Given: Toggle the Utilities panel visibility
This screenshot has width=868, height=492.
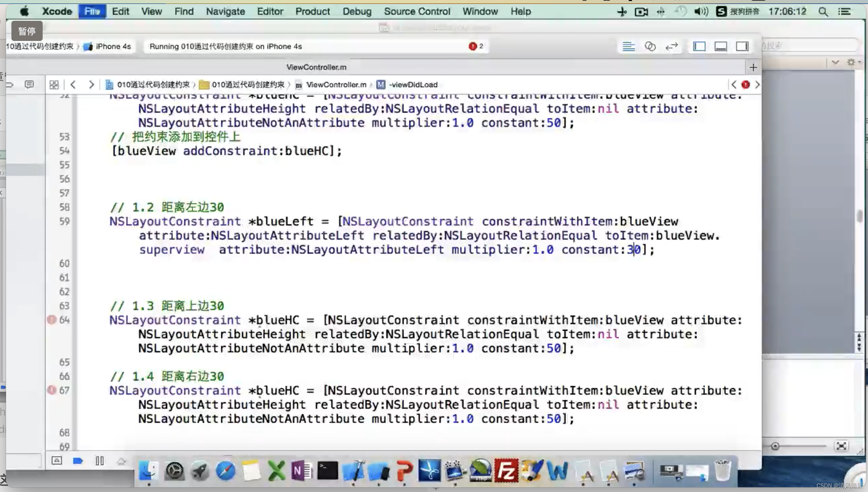Looking at the screenshot, I should [742, 46].
